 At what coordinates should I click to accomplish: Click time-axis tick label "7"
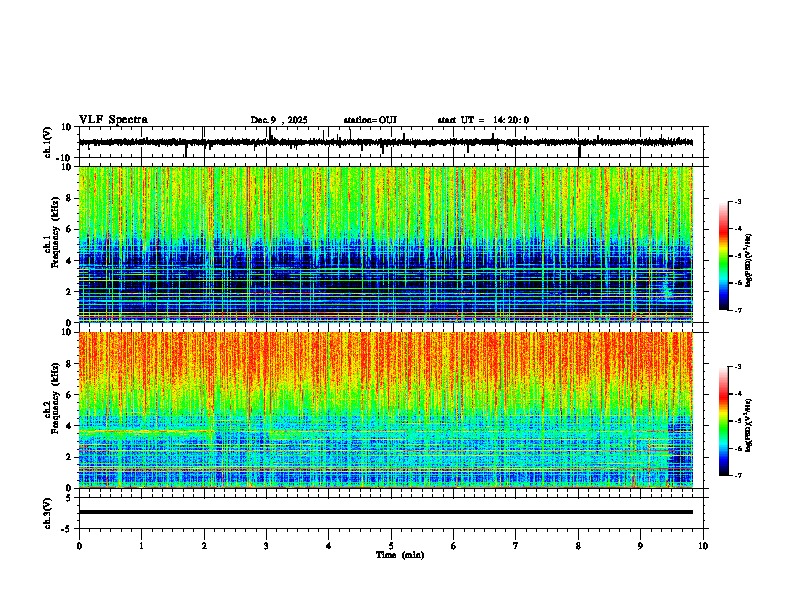pyautogui.click(x=516, y=546)
